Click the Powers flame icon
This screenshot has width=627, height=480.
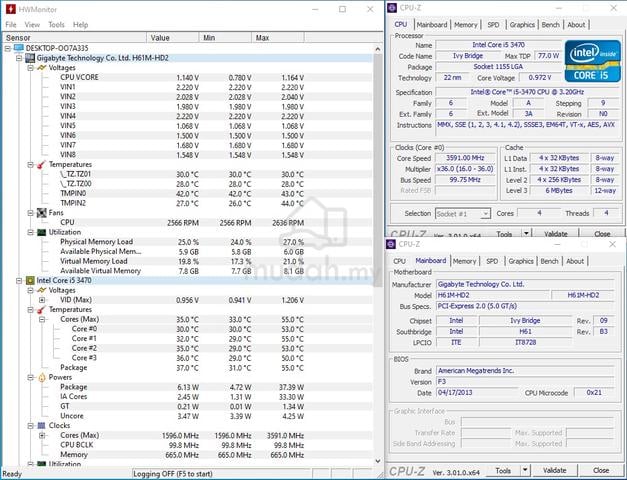pyautogui.click(x=42, y=377)
